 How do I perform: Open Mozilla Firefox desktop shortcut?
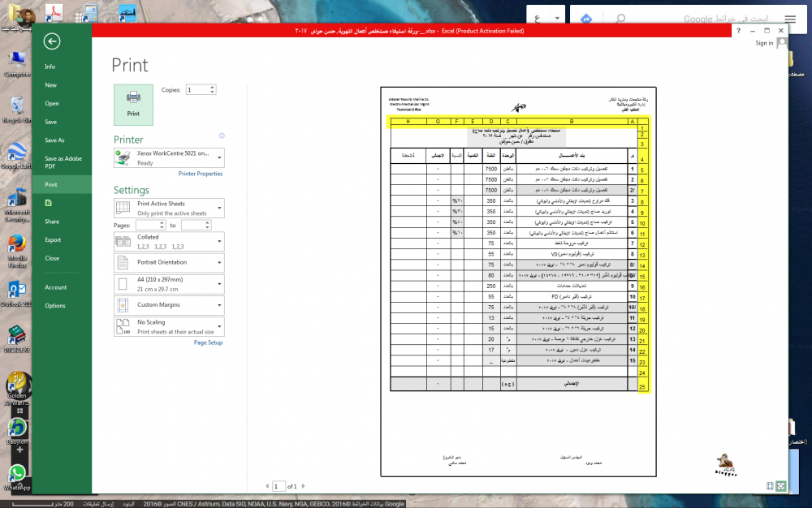pyautogui.click(x=17, y=252)
